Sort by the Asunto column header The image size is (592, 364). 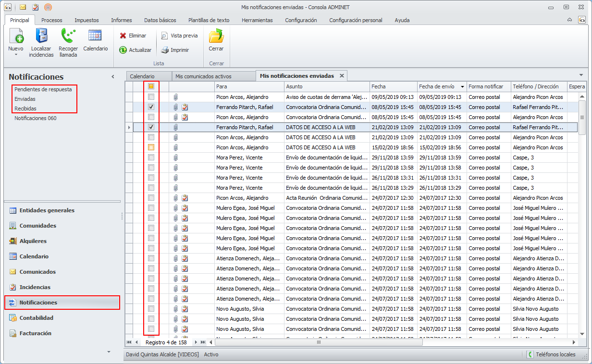[x=326, y=86]
